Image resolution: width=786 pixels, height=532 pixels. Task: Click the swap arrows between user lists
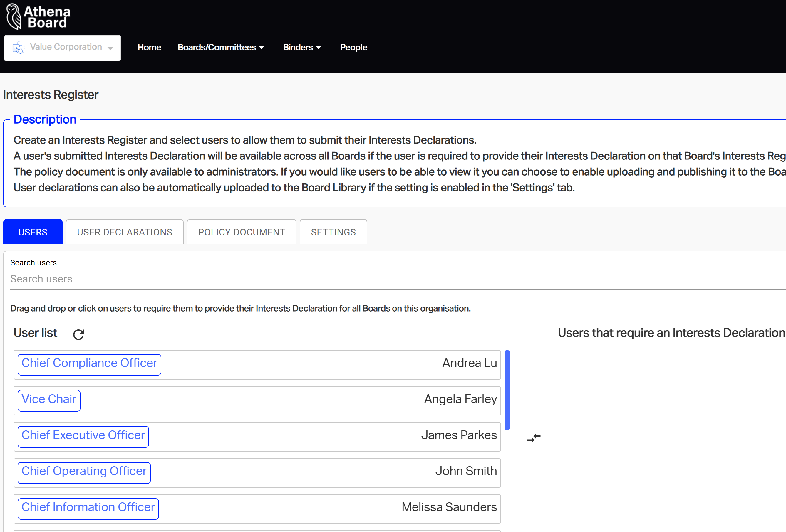click(534, 438)
